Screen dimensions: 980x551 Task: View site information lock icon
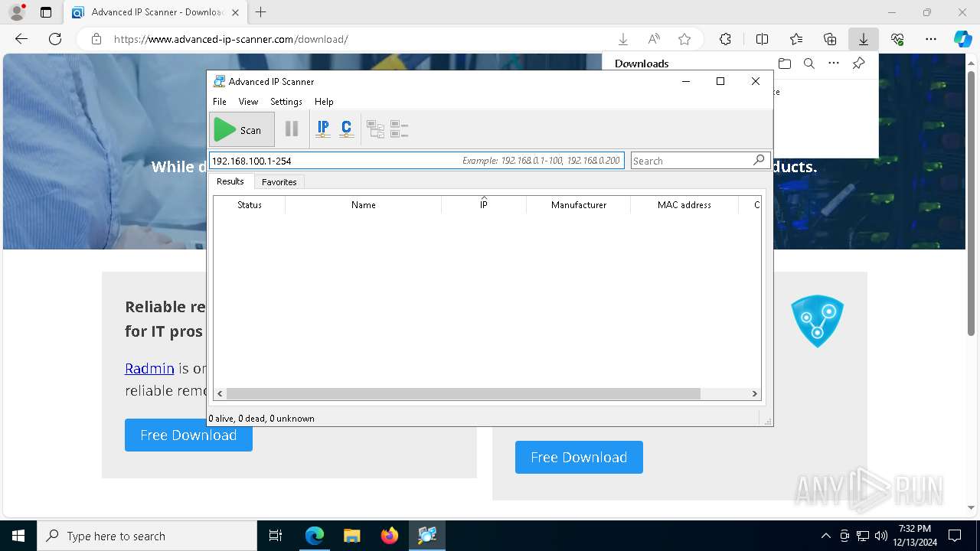click(x=96, y=39)
